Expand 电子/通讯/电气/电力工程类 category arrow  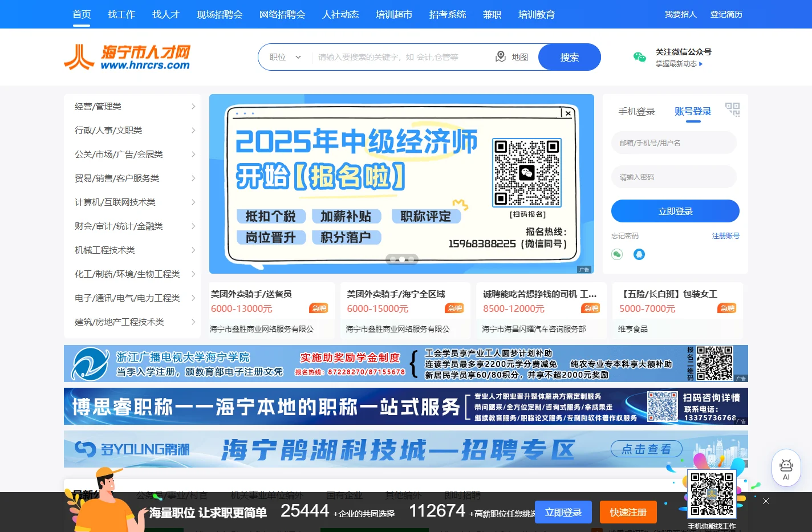click(193, 298)
